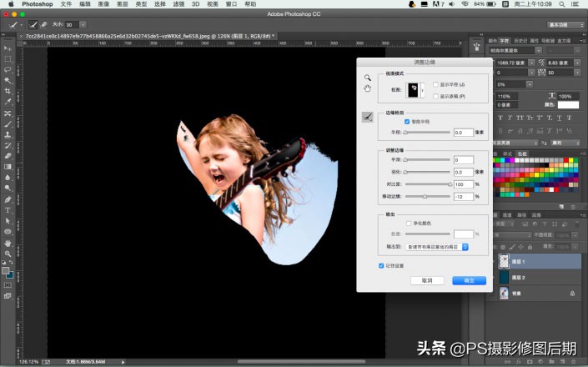This screenshot has height=367, width=588.
Task: Open the 输出到 dropdown menu
Action: tap(437, 247)
